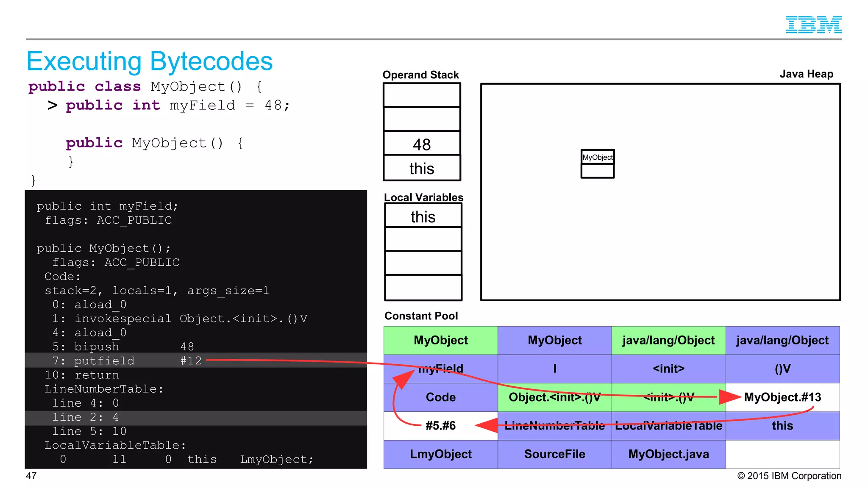Viewport: 868px width, 488px height.
Task: Select green 'MyObject' constant pool cell
Action: point(441,340)
